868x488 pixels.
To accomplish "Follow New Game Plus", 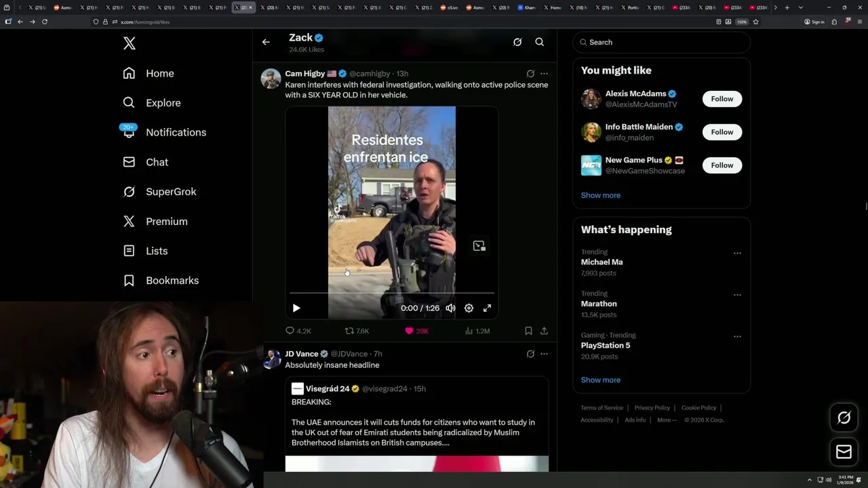I will tap(722, 165).
